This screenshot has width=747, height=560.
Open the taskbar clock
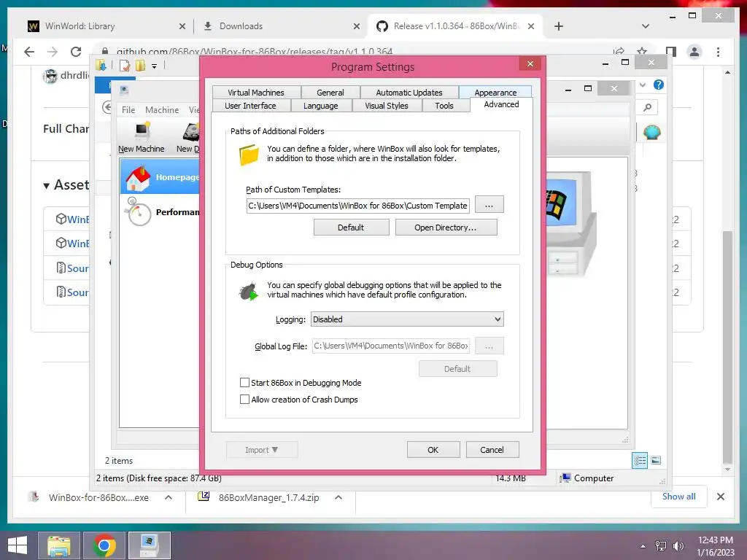(716, 546)
